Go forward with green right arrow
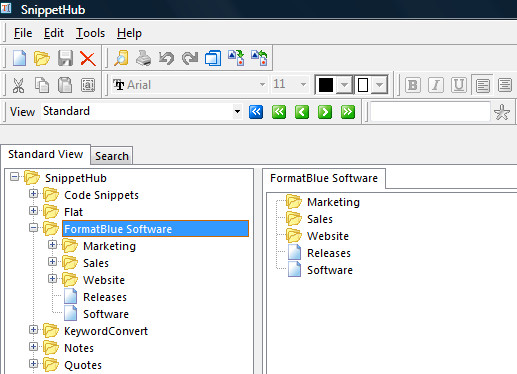 click(x=325, y=112)
